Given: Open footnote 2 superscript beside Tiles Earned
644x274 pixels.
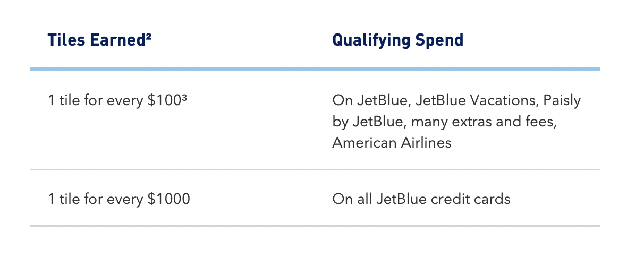Looking at the screenshot, I should tap(148, 37).
